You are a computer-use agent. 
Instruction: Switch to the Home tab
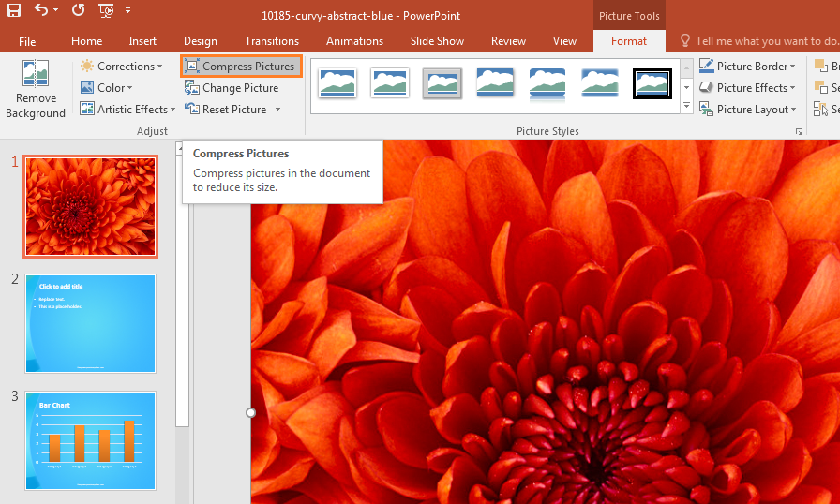(x=87, y=41)
